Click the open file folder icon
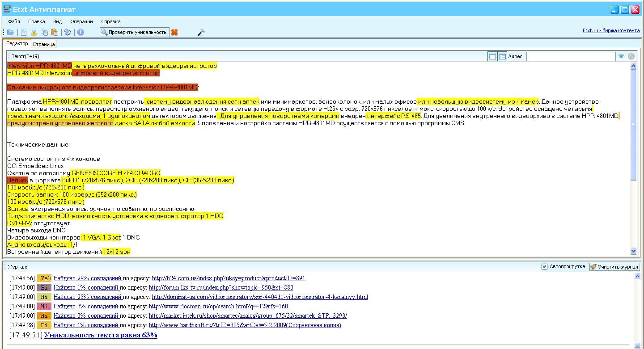The image size is (644, 349). click(x=10, y=32)
